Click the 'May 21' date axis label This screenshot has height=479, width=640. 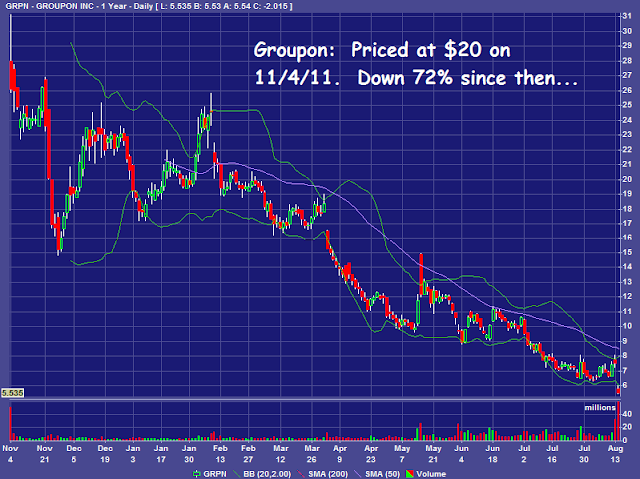point(433,454)
